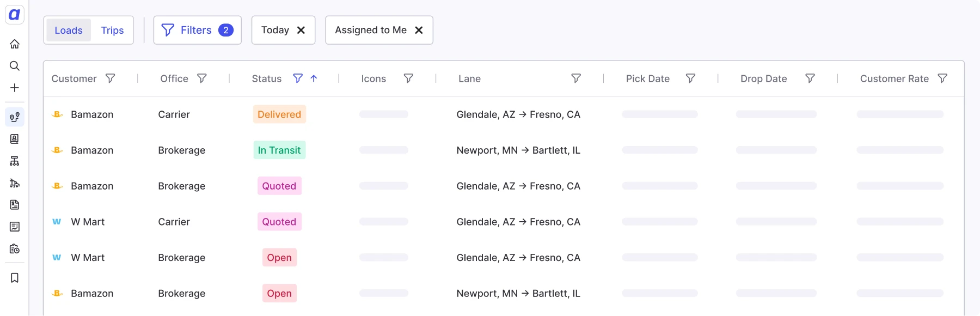The image size is (980, 316).
Task: Click Quoted badge in Bamazon row
Action: click(279, 186)
